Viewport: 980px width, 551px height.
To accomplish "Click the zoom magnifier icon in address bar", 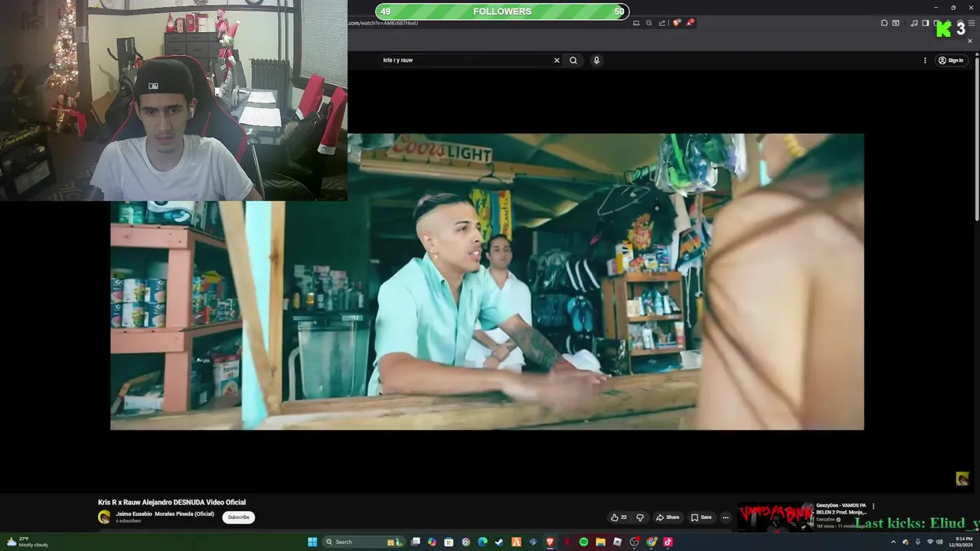I will tap(649, 23).
